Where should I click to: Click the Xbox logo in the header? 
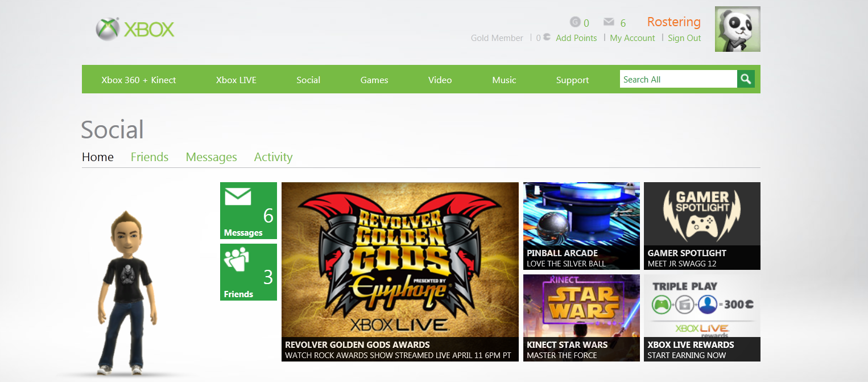[135, 29]
